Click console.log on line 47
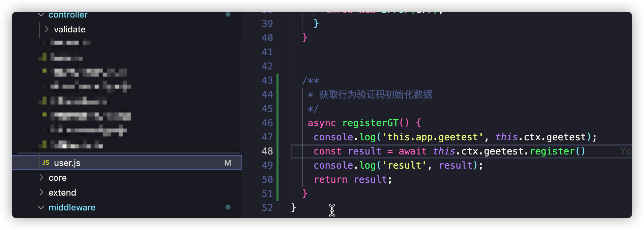Screen dimensions: 644x230 (x=345, y=137)
